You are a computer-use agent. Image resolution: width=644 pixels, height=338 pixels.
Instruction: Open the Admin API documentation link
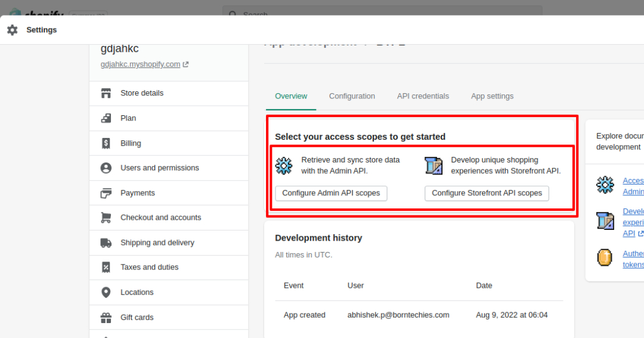[x=633, y=186]
